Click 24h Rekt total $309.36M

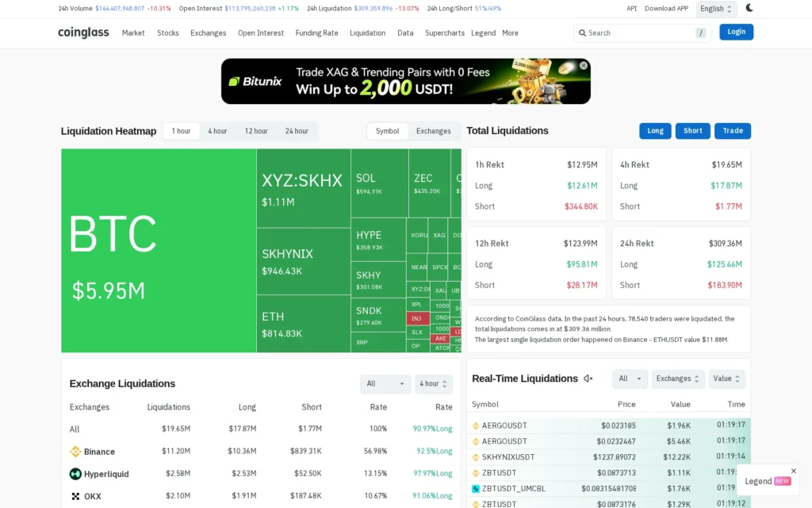click(x=725, y=244)
